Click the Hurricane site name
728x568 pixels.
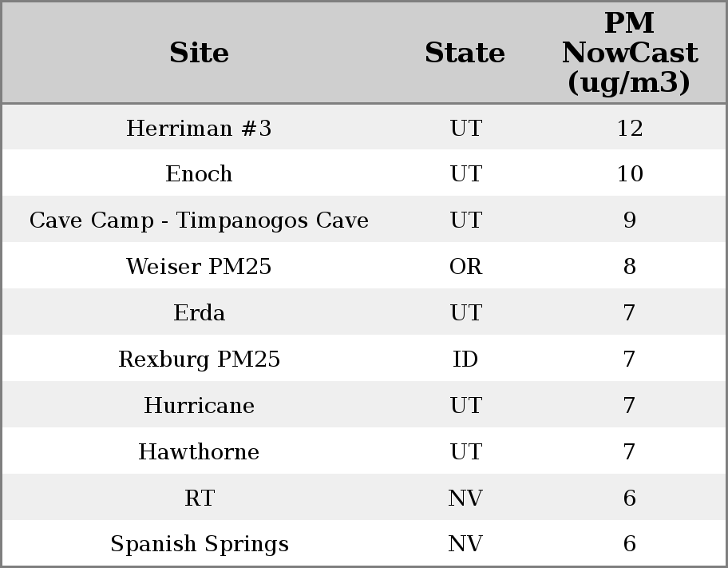(x=199, y=406)
